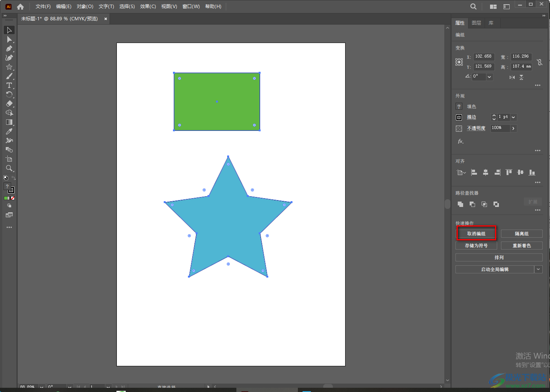550x392 pixels.
Task: Align objects to horizontal left
Action: point(474,172)
